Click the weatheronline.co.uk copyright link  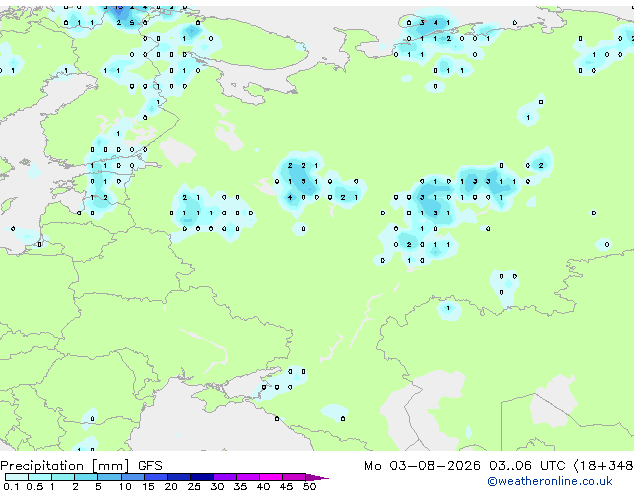pyautogui.click(x=549, y=481)
